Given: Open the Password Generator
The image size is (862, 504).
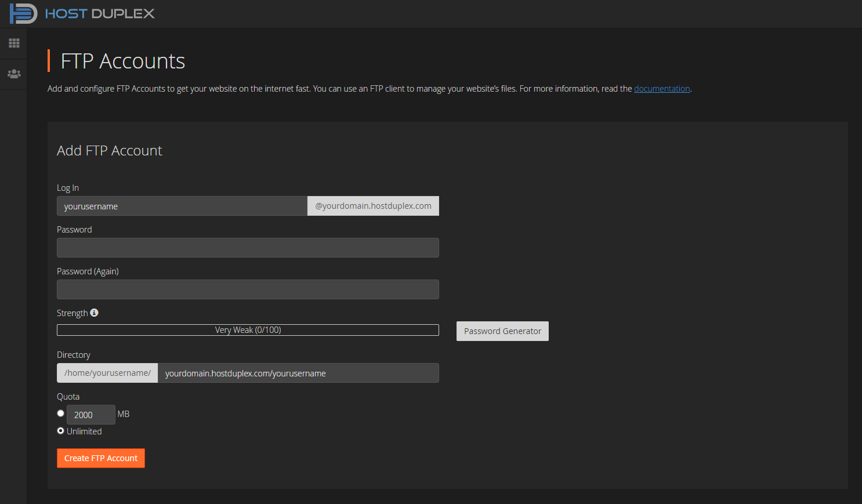Looking at the screenshot, I should [502, 331].
